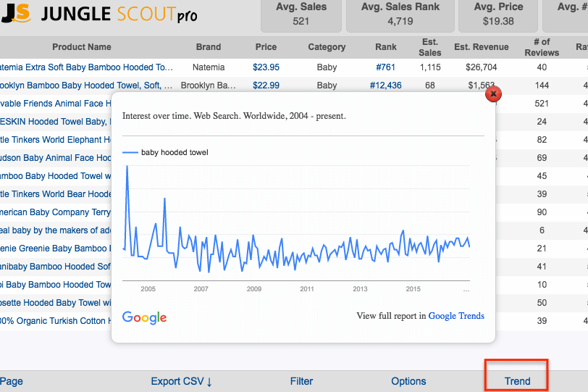The height and width of the screenshot is (392, 588).
Task: Sort by Price column header
Action: (266, 47)
